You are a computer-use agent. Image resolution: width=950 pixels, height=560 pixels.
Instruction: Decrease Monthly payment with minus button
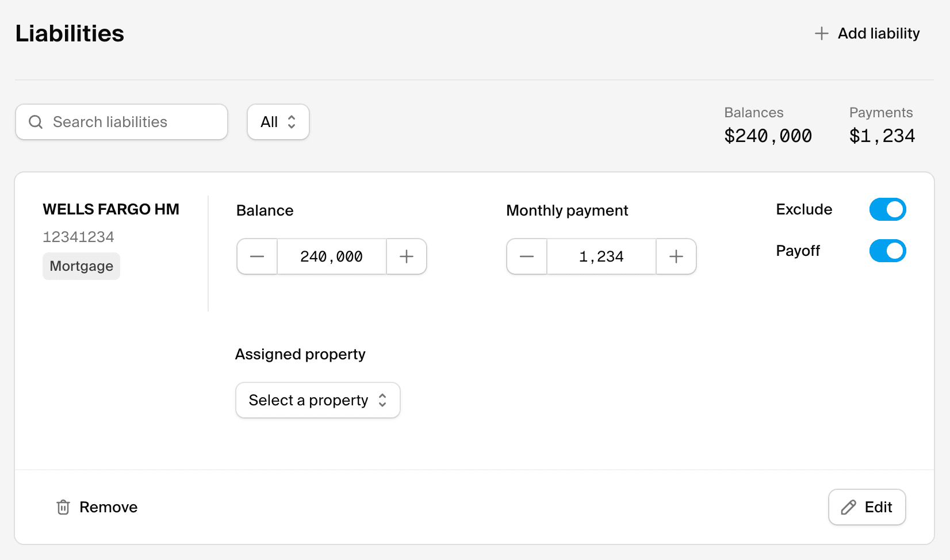click(527, 256)
